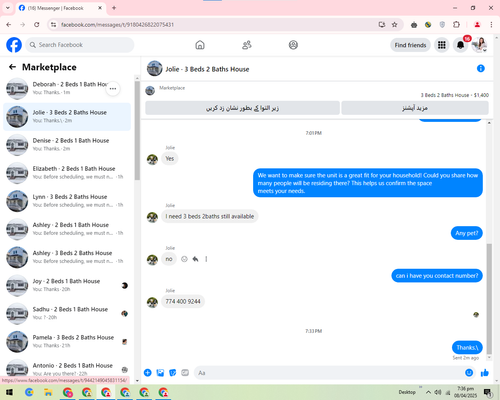This screenshot has height=400, width=500.
Task: Open browser extensions puzzle icon
Action: [456, 24]
